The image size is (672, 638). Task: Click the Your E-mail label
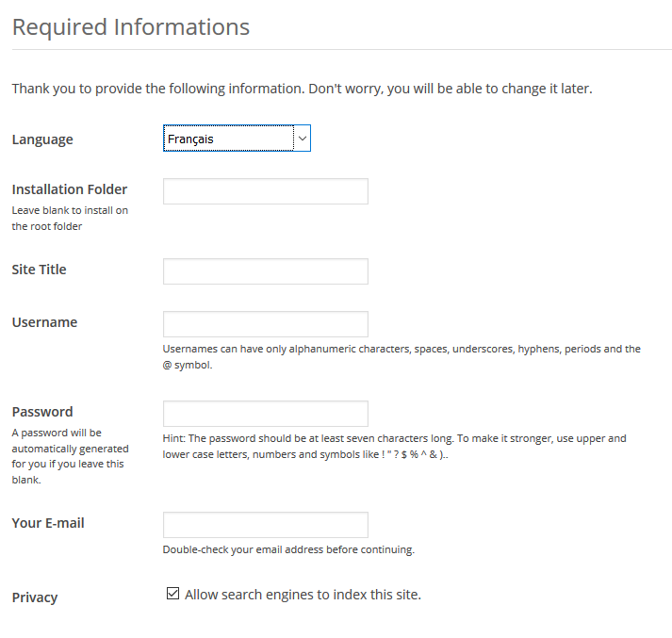[x=48, y=523]
